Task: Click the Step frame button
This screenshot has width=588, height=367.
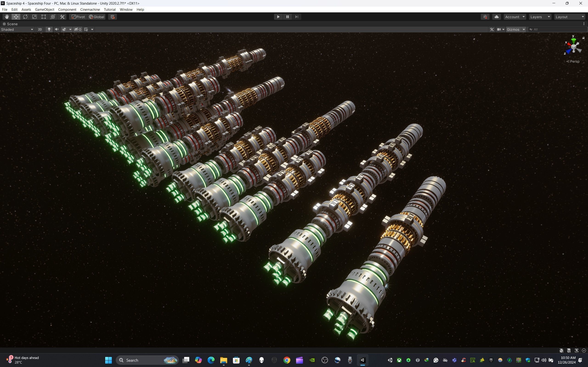Action: click(297, 17)
